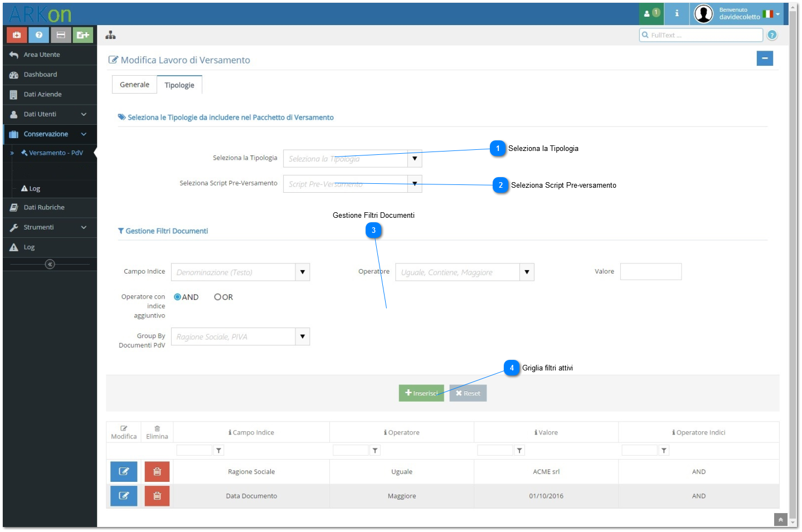The image size is (802, 532).
Task: Open the Seleziona la Tipologia dropdown
Action: pyautogui.click(x=414, y=159)
